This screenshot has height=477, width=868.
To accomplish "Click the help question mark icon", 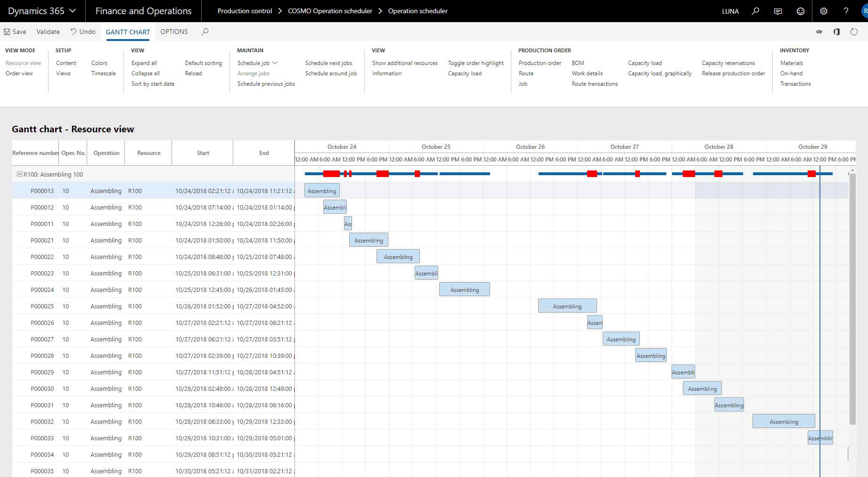I will point(846,11).
